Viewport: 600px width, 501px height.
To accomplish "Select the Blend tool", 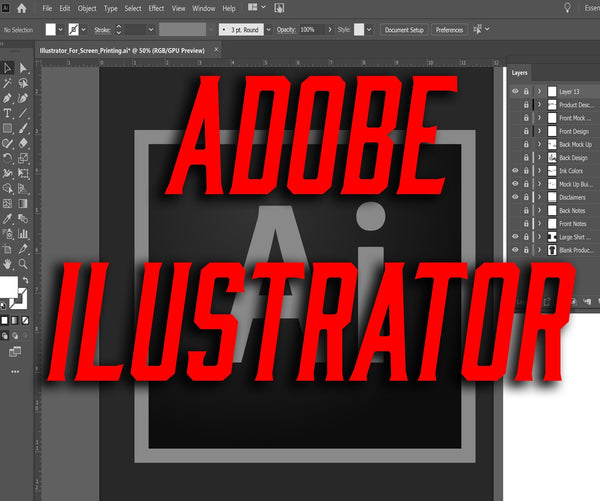I will click(x=23, y=219).
